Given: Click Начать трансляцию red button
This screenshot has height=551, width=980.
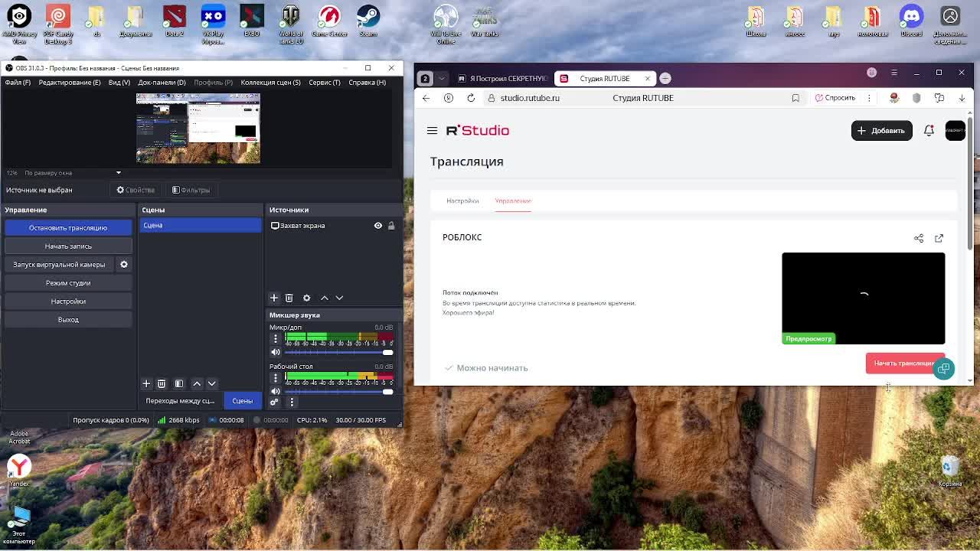Looking at the screenshot, I should 905,364.
